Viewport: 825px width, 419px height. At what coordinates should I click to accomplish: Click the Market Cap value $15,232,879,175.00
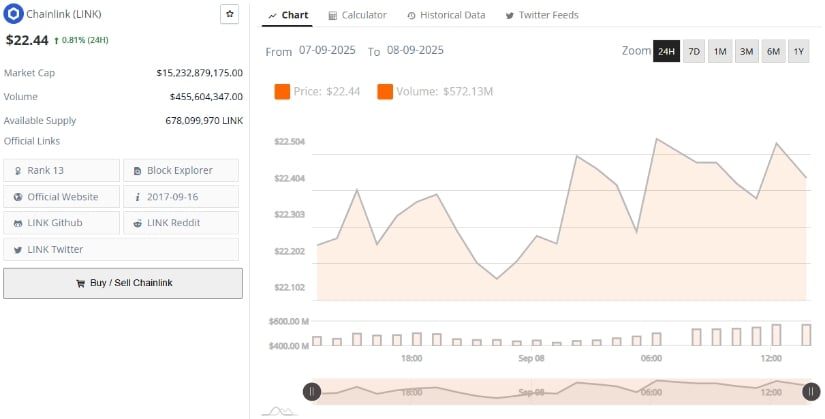coord(200,73)
